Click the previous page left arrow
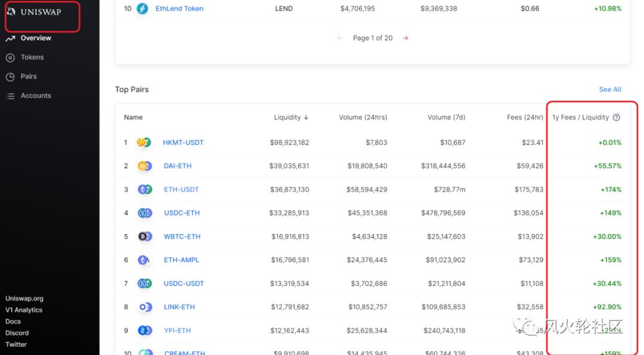This screenshot has width=644, height=355. pyautogui.click(x=339, y=38)
